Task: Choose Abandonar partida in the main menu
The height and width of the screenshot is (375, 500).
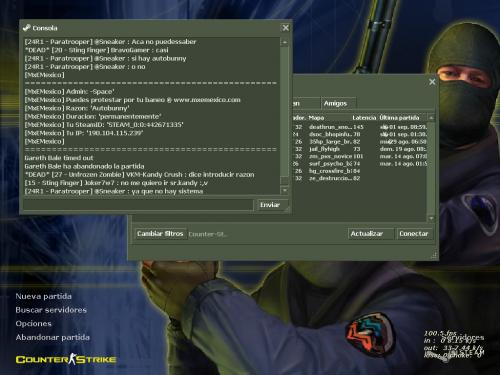Action: click(x=53, y=337)
